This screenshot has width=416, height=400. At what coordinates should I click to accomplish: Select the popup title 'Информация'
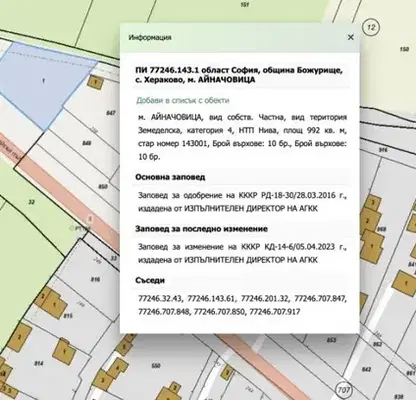point(150,37)
